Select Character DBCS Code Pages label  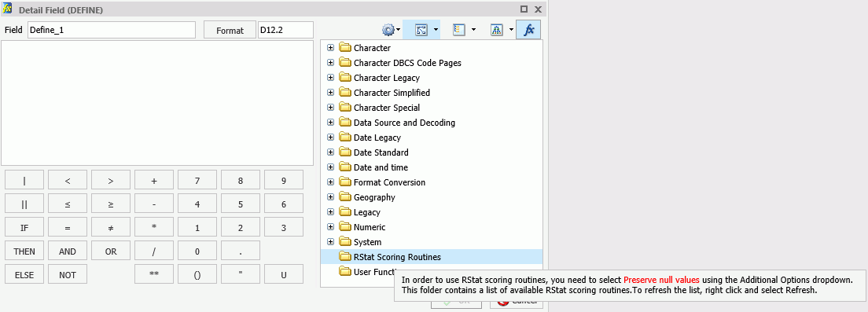407,63
